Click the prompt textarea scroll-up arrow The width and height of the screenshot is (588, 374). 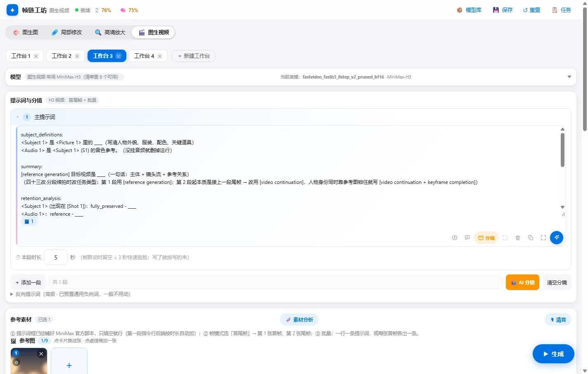coord(562,129)
